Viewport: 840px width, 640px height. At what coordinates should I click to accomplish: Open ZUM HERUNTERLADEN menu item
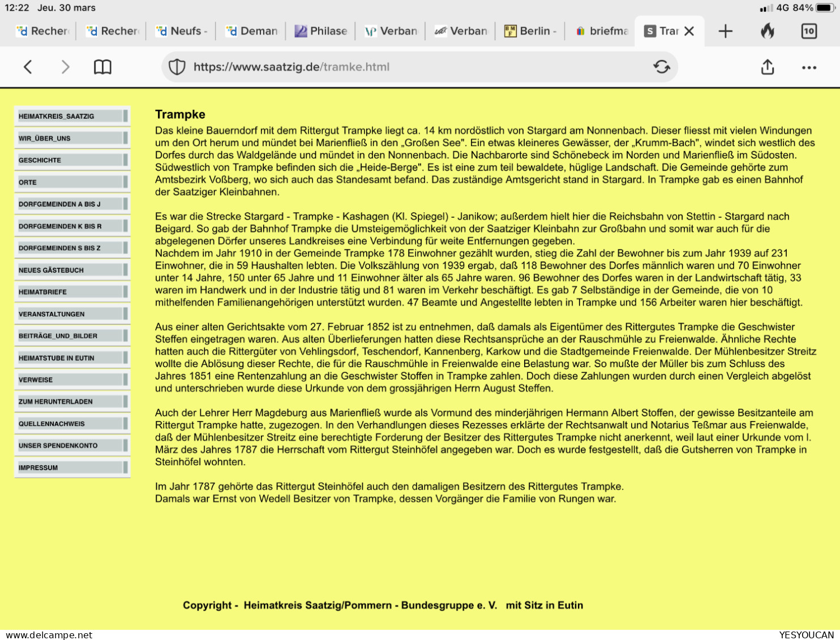pyautogui.click(x=72, y=401)
